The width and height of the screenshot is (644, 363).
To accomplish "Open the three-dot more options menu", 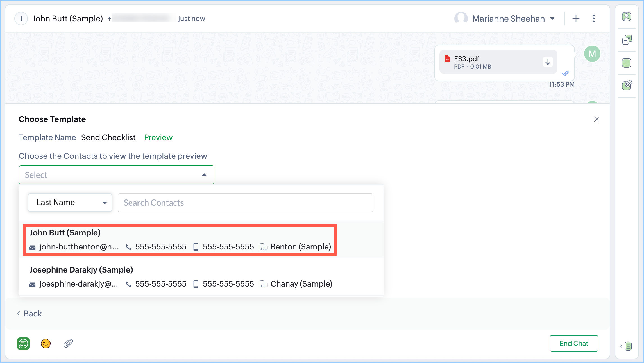I will 594,19.
